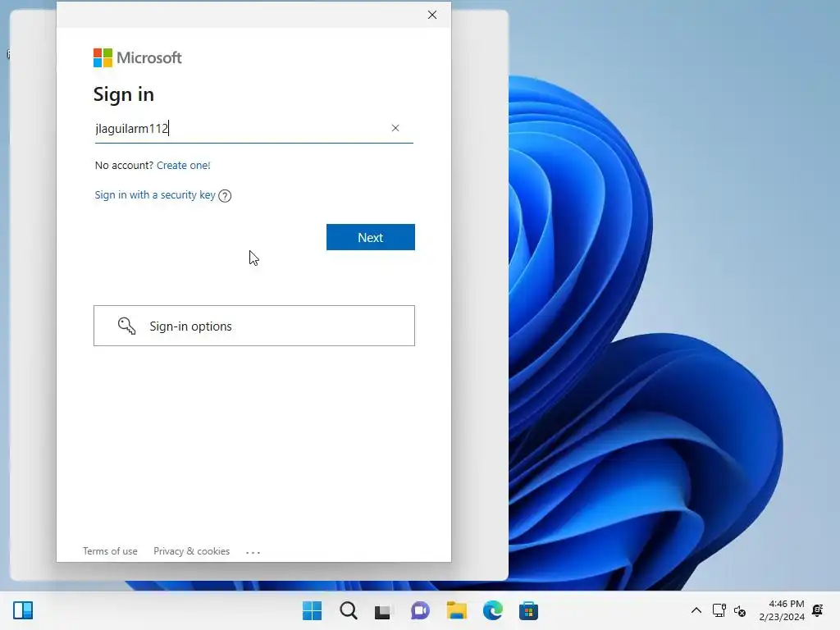Click the Microsoft logo

(x=138, y=58)
